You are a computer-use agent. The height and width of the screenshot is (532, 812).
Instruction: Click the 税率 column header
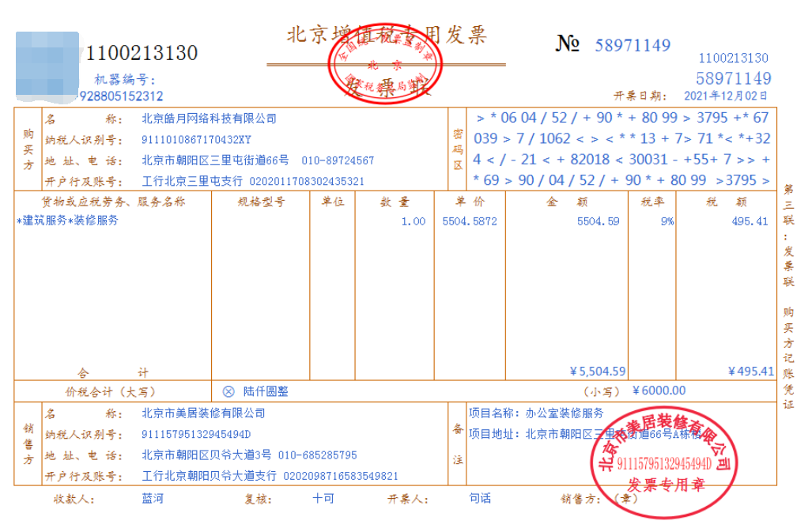[652, 202]
